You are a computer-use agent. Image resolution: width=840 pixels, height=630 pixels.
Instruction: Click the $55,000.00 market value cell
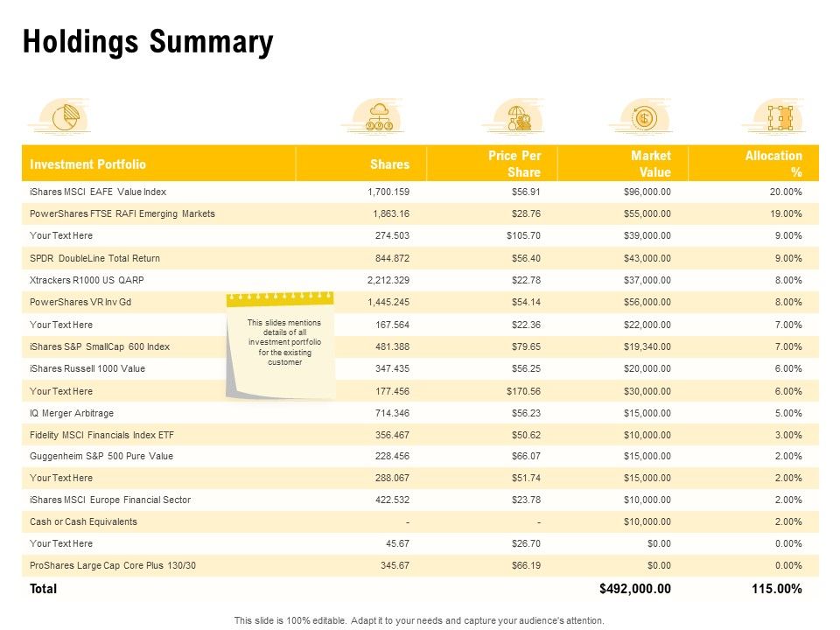[647, 213]
